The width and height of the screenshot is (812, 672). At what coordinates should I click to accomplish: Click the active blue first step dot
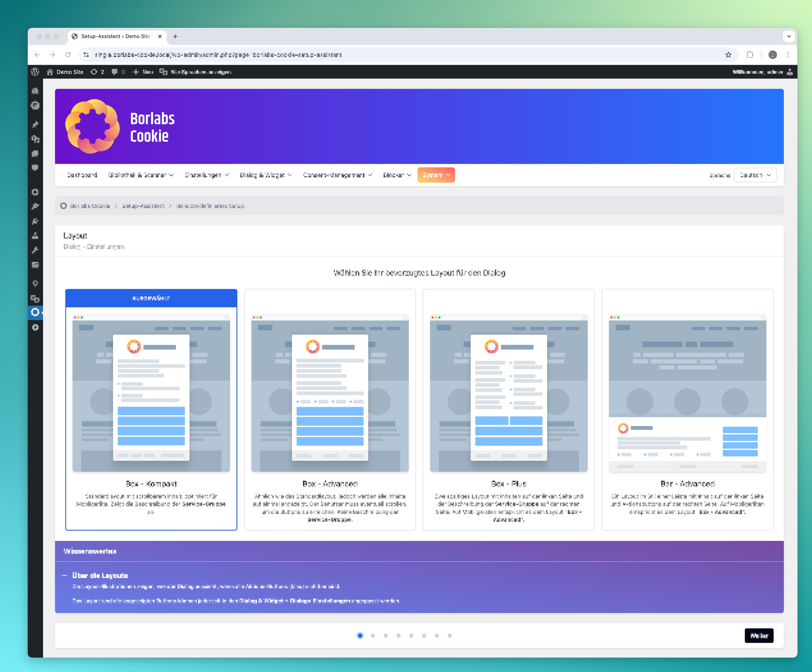(360, 636)
